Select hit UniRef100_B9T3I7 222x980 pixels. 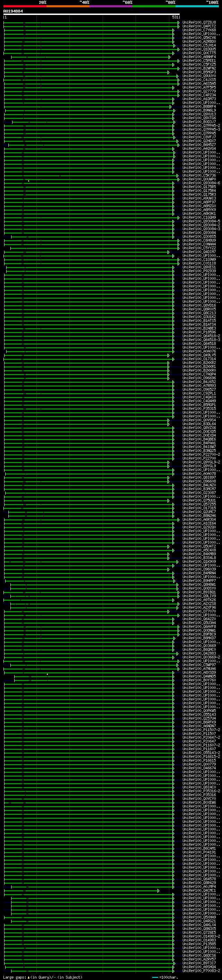tap(199, 963)
